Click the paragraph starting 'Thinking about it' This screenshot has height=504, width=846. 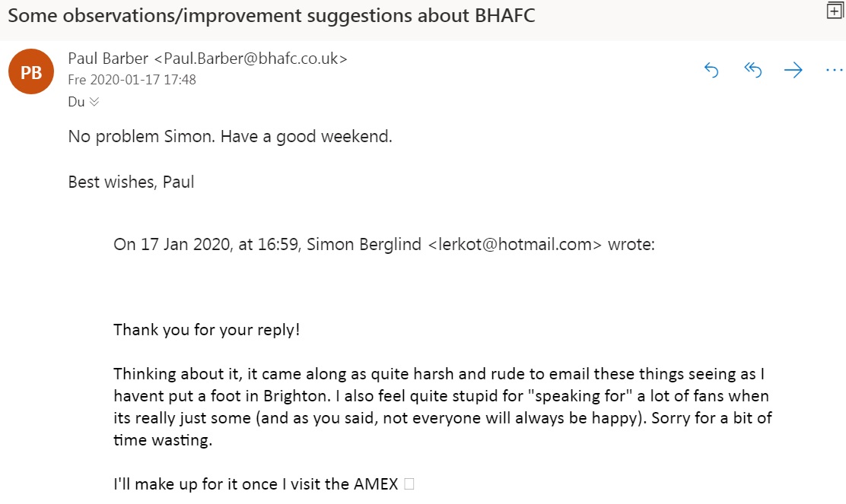(443, 407)
